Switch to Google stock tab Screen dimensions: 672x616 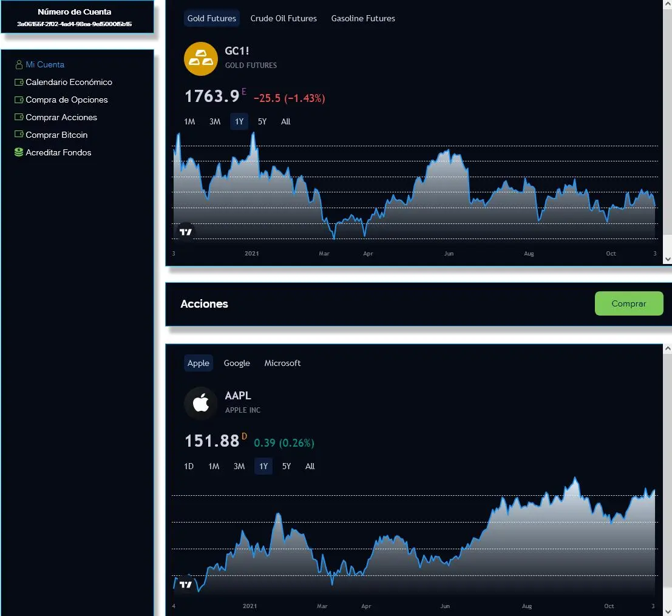(x=237, y=364)
